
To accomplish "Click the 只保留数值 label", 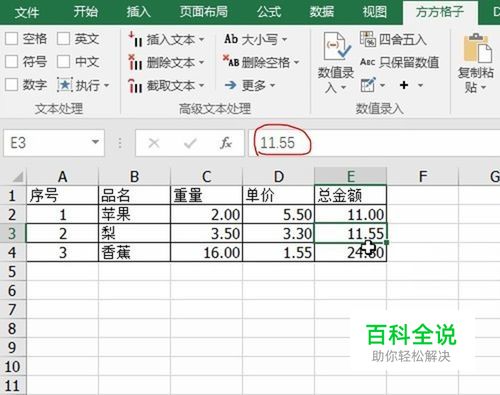I will point(409,62).
